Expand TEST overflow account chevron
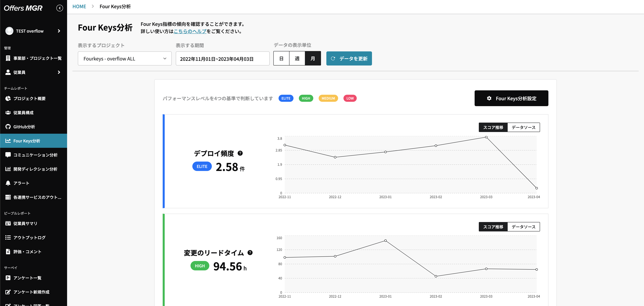 click(x=59, y=31)
